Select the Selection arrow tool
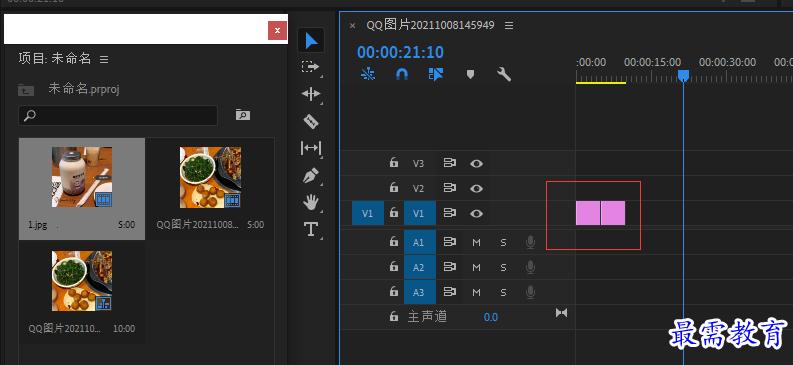 311,40
